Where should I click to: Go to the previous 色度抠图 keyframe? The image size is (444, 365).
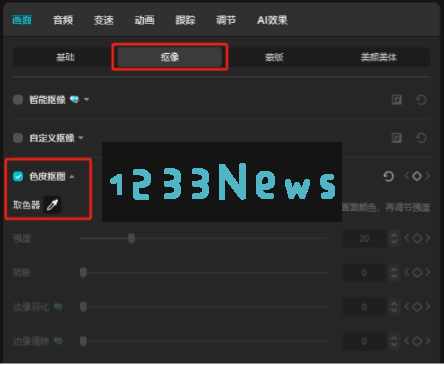[407, 176]
